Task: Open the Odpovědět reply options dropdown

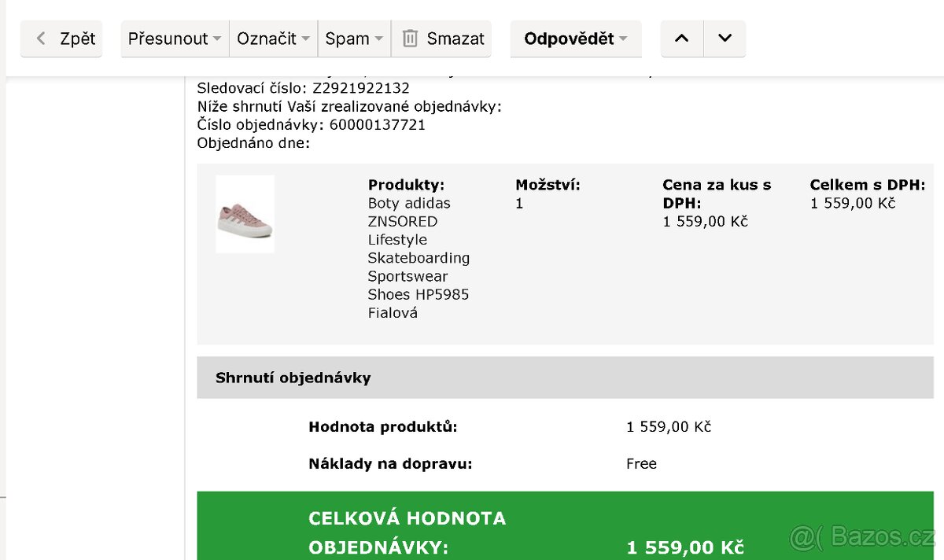Action: tap(622, 38)
